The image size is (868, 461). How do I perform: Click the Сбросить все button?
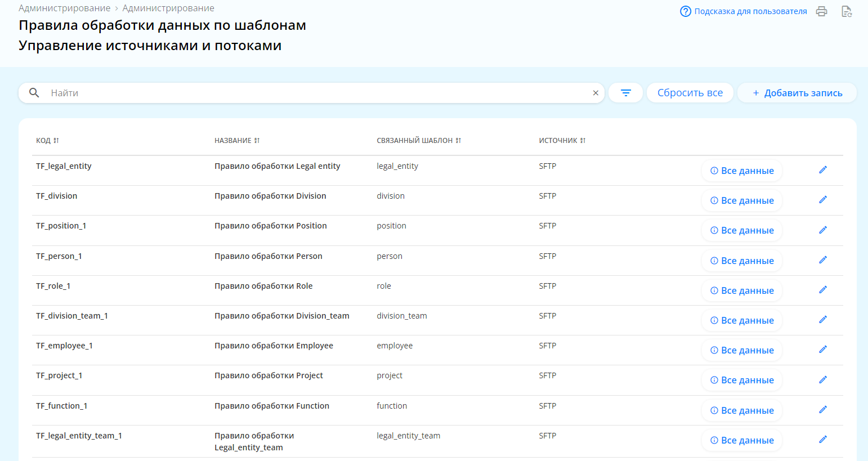(690, 93)
